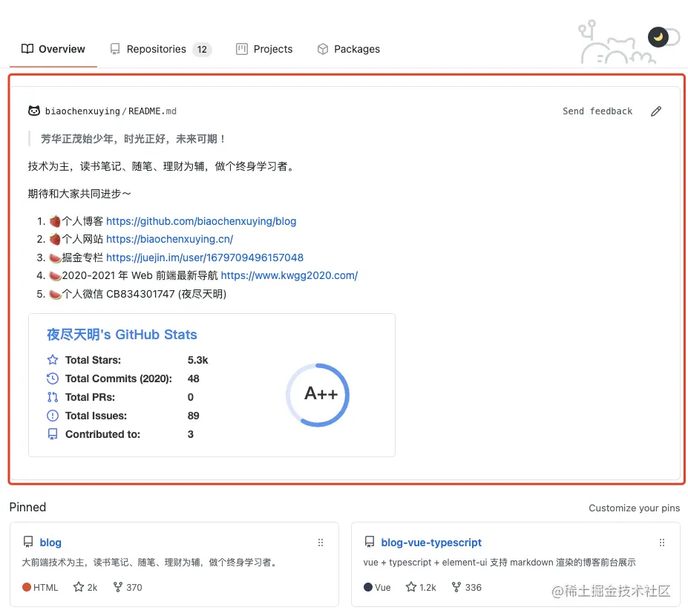The image size is (688, 616).
Task: Visit the biaochenxuying.cn website link
Action: 169,239
